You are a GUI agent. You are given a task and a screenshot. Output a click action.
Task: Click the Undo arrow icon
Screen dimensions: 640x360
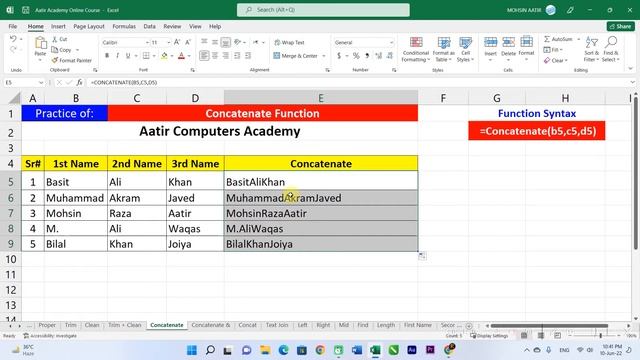[13, 39]
